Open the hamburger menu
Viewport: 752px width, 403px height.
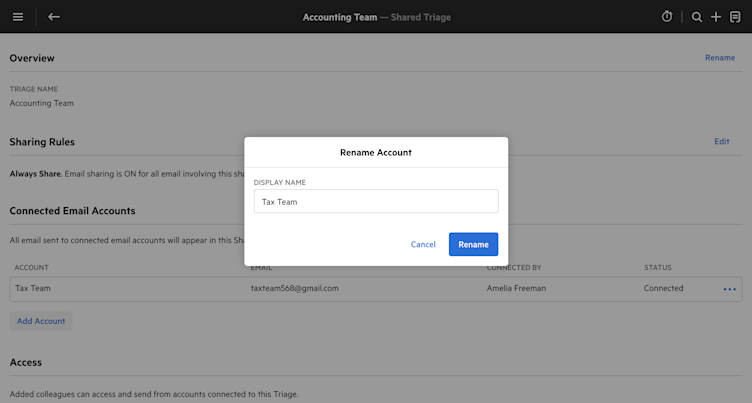[x=18, y=17]
